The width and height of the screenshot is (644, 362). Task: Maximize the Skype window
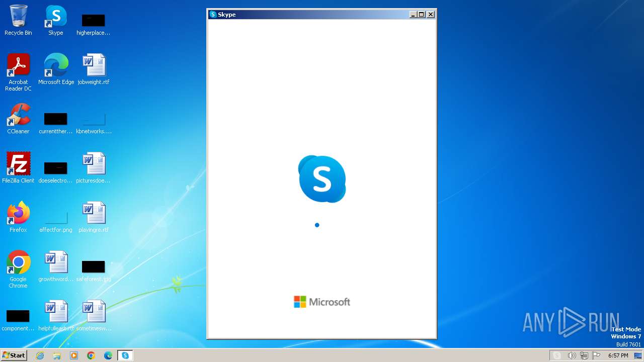[x=422, y=15]
